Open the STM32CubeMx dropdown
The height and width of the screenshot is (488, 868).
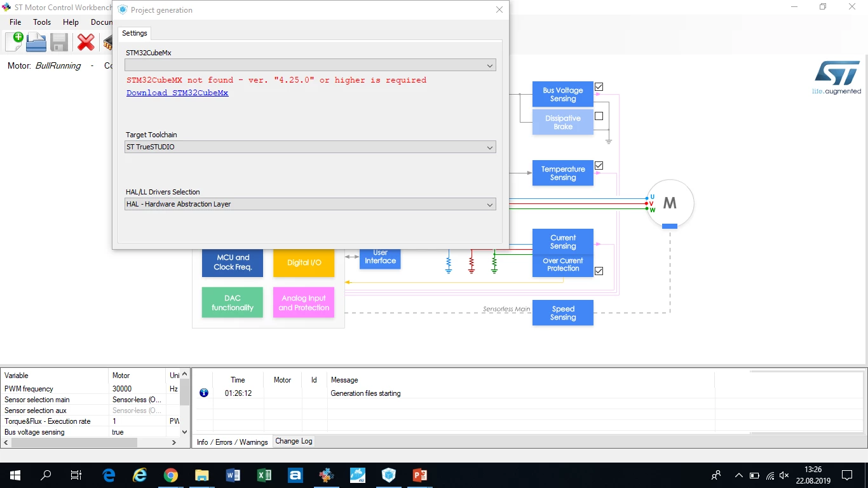pos(310,65)
